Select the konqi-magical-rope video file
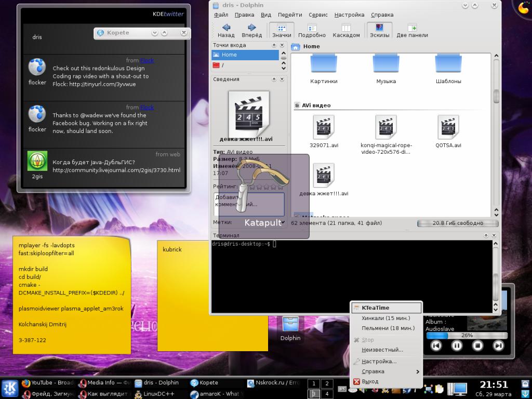532x399 pixels. point(386,135)
